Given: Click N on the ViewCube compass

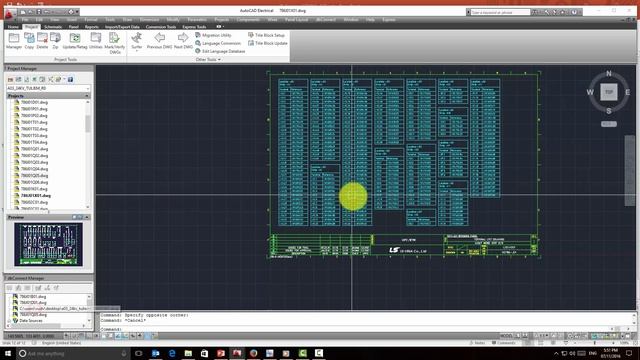Looking at the screenshot, I should click(x=609, y=73).
